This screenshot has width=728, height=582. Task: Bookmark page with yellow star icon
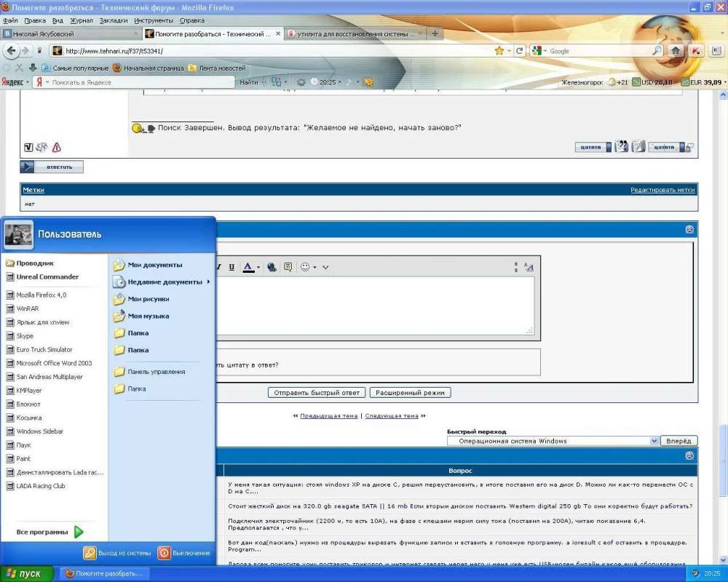tap(499, 51)
